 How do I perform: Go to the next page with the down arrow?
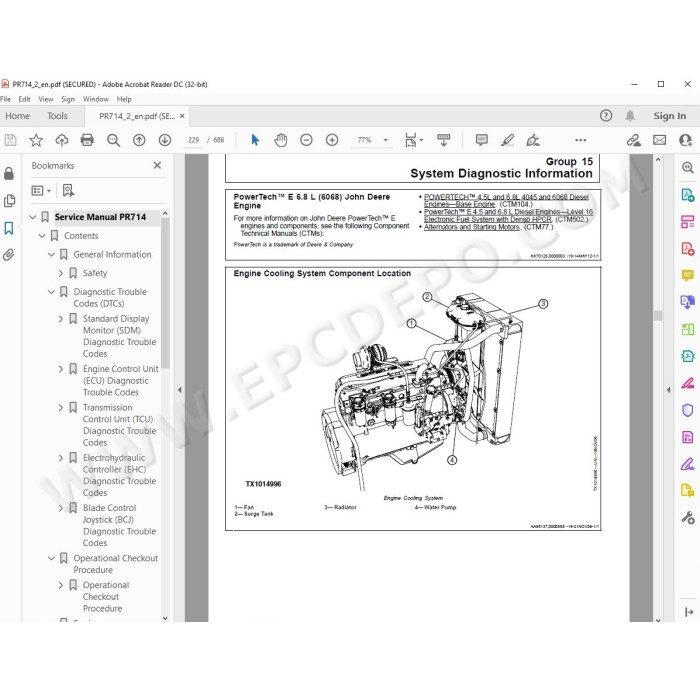(x=165, y=140)
